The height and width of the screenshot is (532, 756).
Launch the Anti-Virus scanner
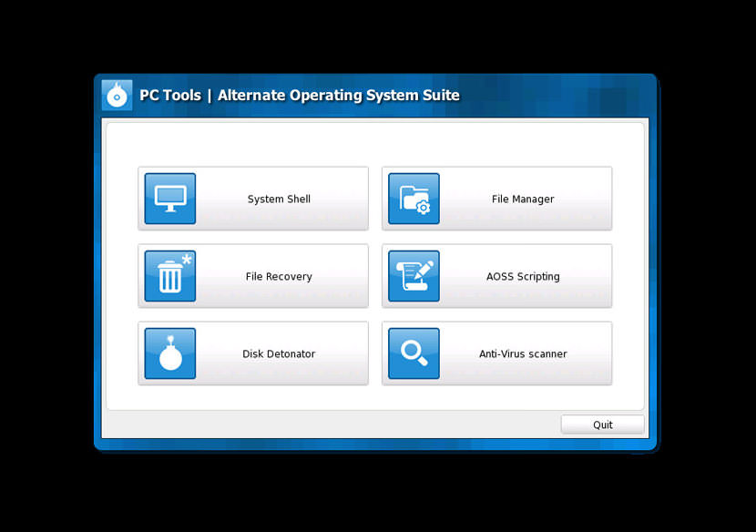point(496,353)
